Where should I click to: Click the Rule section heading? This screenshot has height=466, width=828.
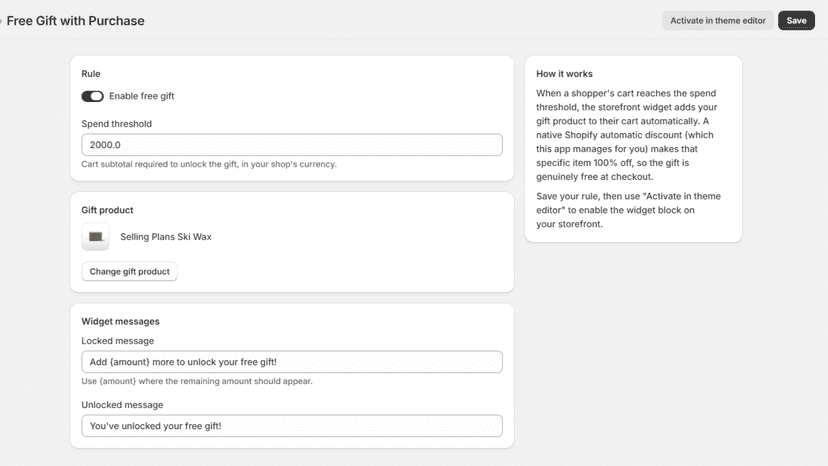pos(91,73)
